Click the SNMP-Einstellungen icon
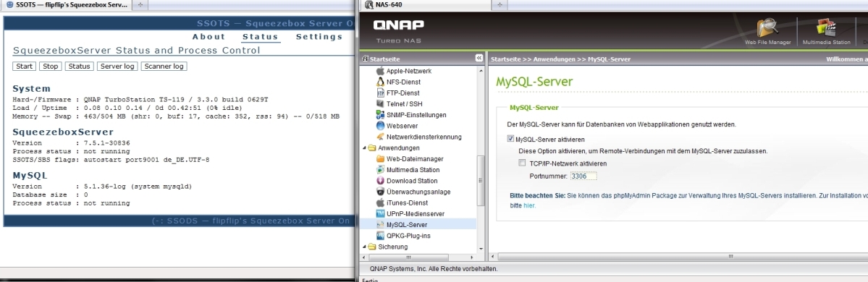 [x=380, y=115]
